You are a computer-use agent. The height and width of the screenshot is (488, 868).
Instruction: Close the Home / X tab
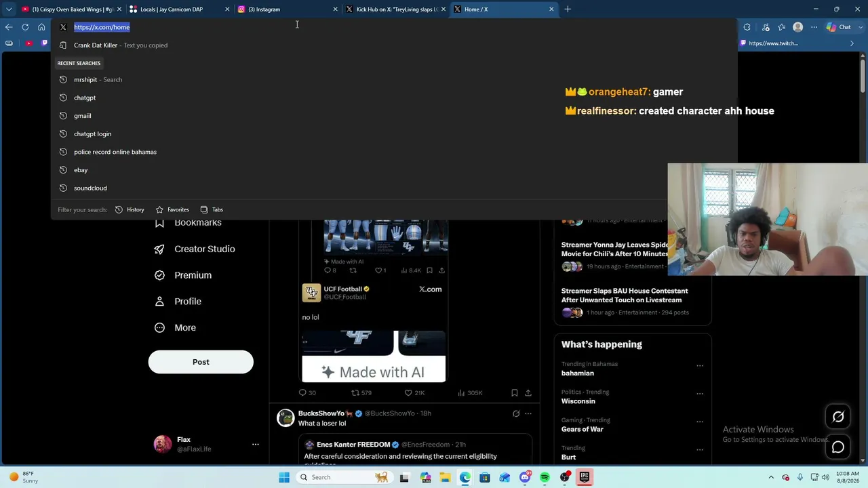tap(551, 9)
